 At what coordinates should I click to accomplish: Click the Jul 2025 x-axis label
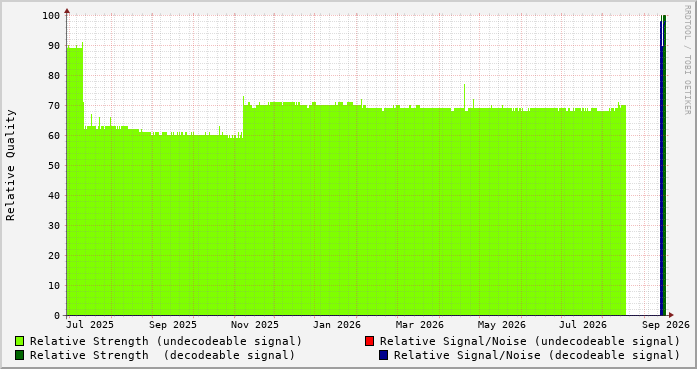pyautogui.click(x=90, y=325)
